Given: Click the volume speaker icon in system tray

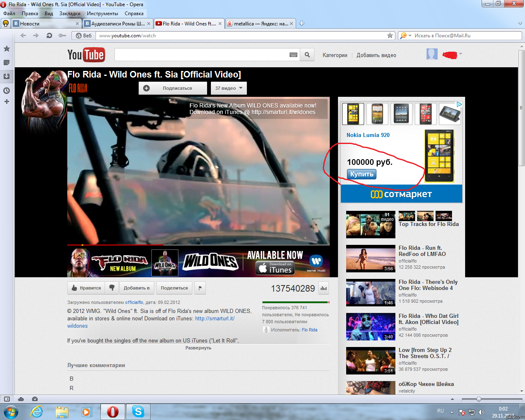Looking at the screenshot, I should coord(481,412).
